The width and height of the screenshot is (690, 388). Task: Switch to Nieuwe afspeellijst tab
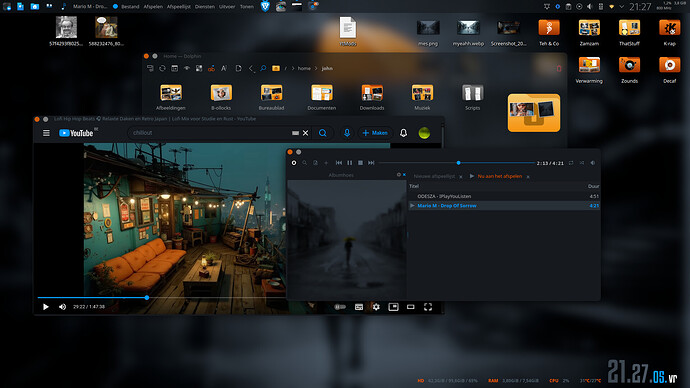point(434,176)
